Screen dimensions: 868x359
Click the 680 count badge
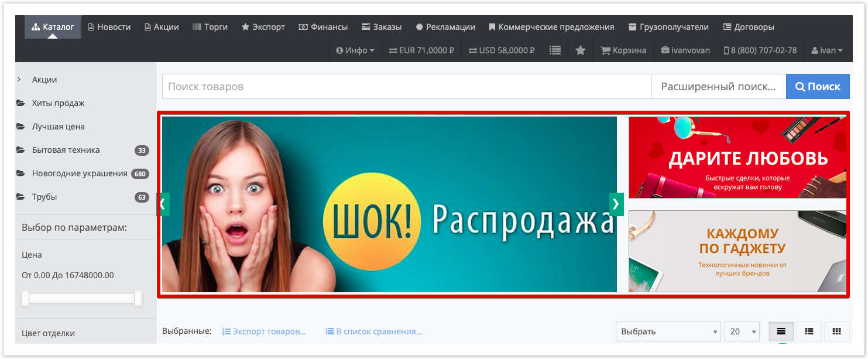140,174
